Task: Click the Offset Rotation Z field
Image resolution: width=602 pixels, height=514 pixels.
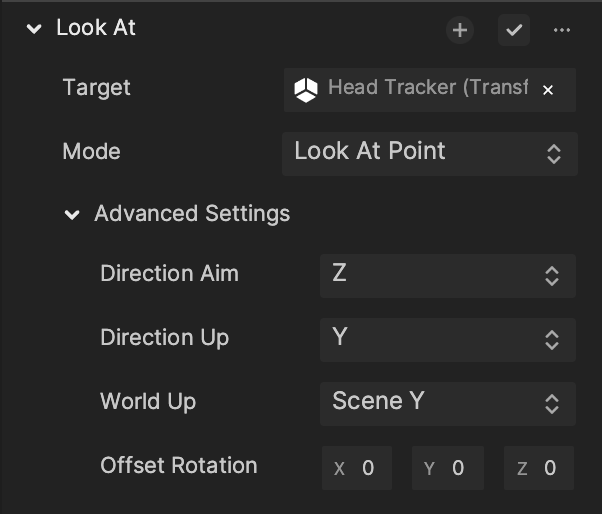Action: point(539,468)
